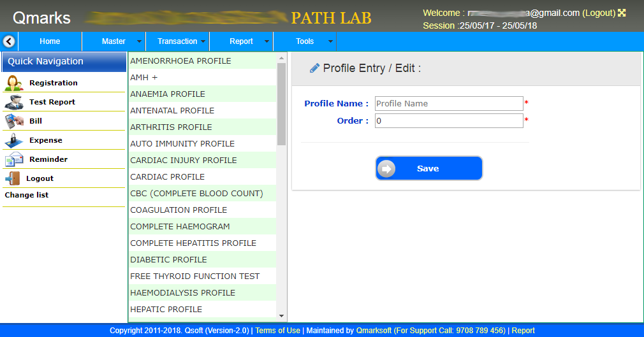Expand the Report menu dropdown arrow
644x337 pixels.
tap(267, 41)
